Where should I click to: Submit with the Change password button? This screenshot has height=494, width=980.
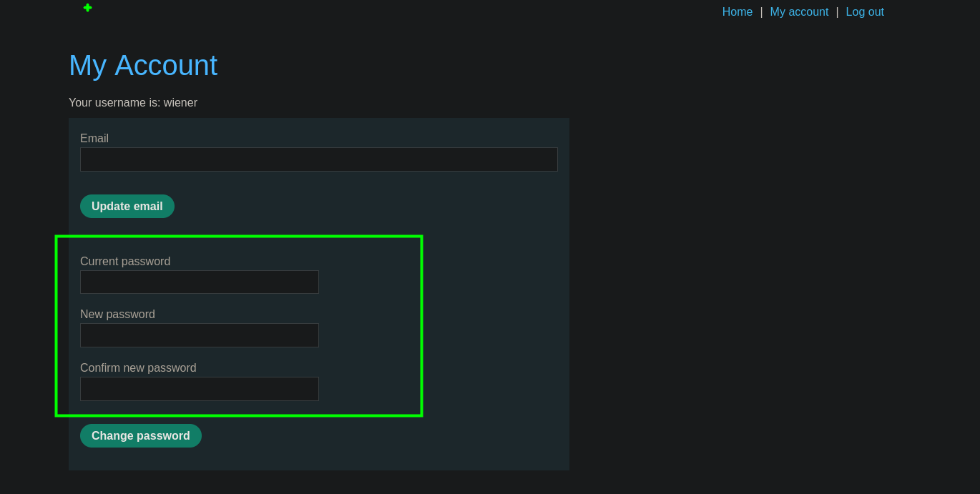point(141,436)
